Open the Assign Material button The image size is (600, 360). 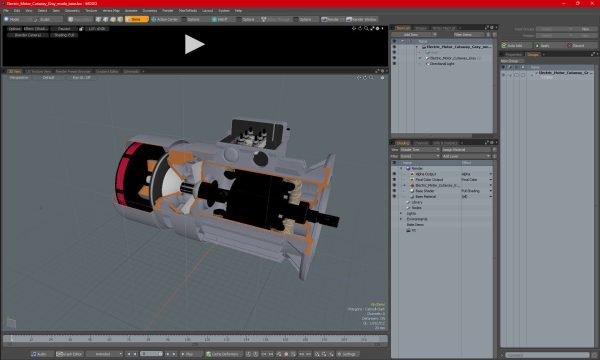(x=466, y=150)
